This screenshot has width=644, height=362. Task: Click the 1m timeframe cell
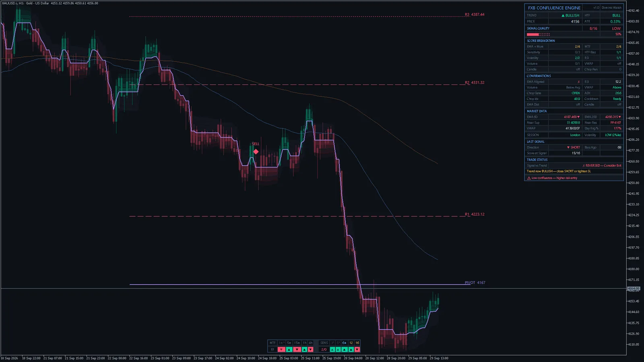pyautogui.click(x=281, y=343)
